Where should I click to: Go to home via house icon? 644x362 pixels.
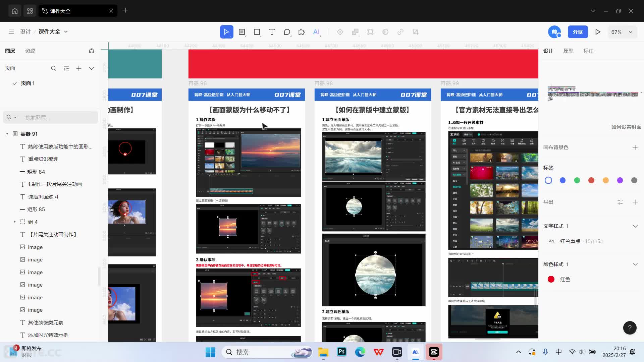[x=15, y=11]
